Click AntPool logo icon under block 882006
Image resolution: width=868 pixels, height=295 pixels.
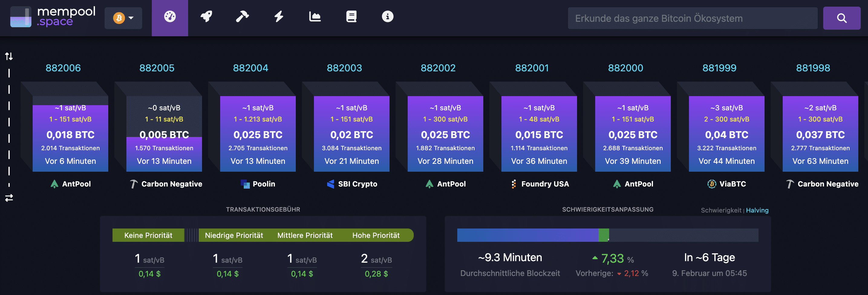pos(54,184)
